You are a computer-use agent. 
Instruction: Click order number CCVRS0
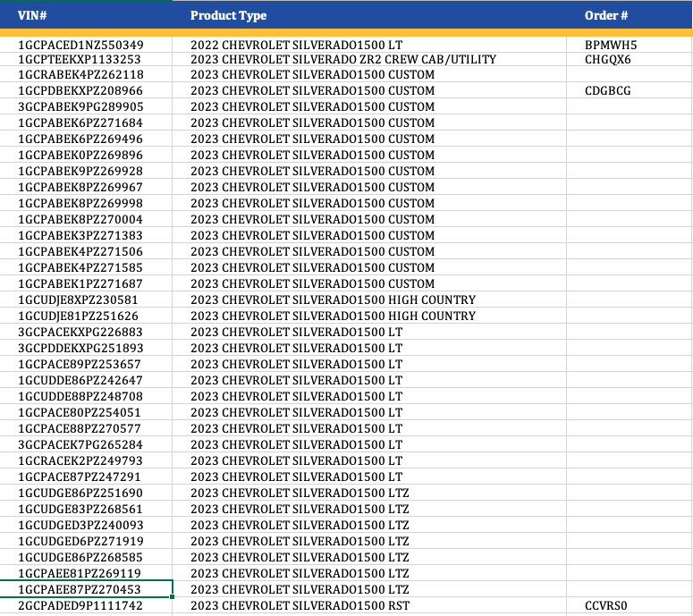(x=606, y=606)
